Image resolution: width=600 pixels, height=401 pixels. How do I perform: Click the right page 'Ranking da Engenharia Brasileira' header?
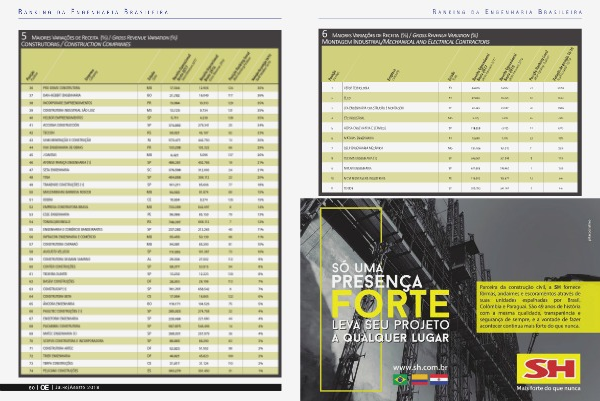507,11
